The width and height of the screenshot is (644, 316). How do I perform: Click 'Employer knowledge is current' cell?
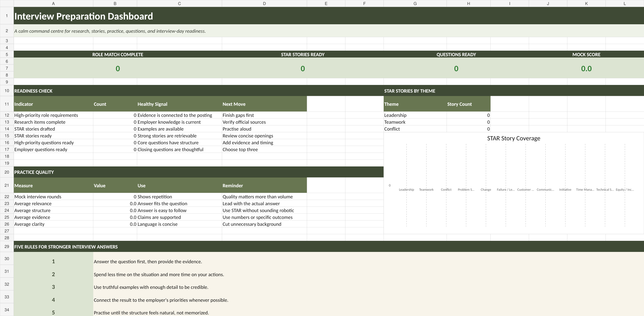[x=179, y=122]
